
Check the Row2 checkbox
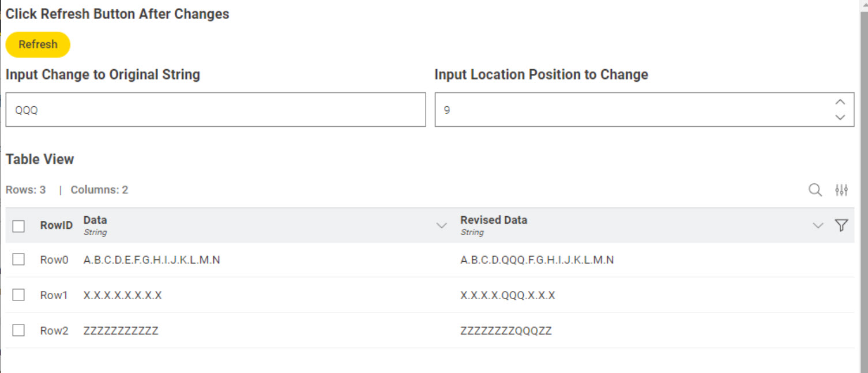pyautogui.click(x=18, y=330)
